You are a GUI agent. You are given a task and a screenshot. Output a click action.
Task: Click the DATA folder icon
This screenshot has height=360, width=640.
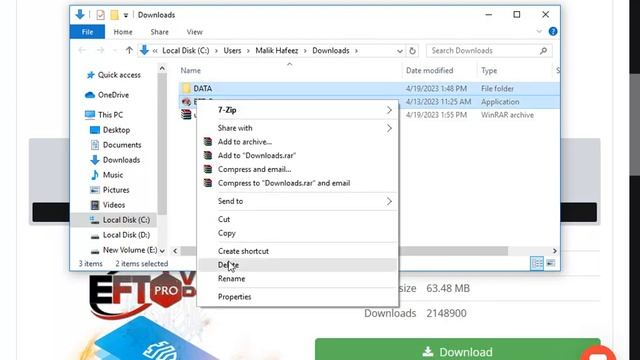pos(186,89)
